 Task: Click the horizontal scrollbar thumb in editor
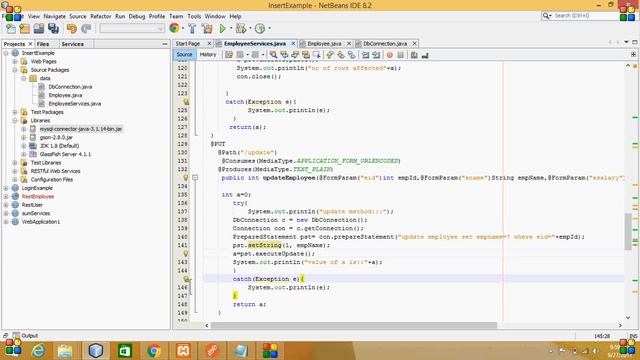click(354, 325)
